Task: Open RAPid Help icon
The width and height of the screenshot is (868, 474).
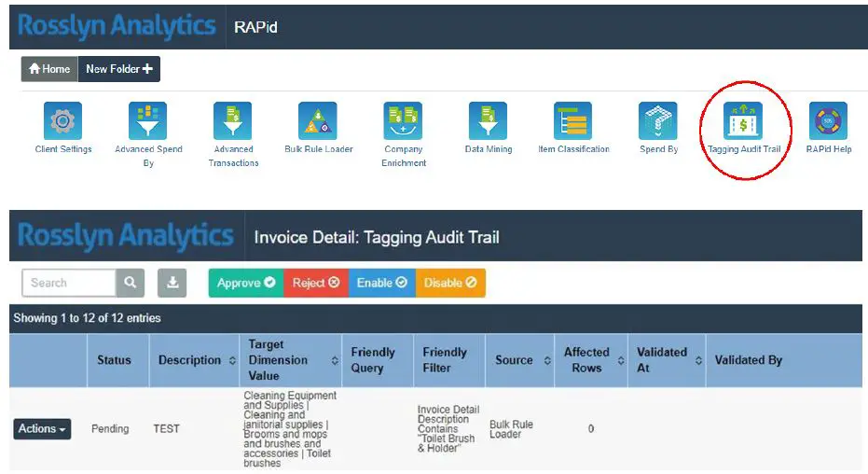Action: click(x=828, y=120)
